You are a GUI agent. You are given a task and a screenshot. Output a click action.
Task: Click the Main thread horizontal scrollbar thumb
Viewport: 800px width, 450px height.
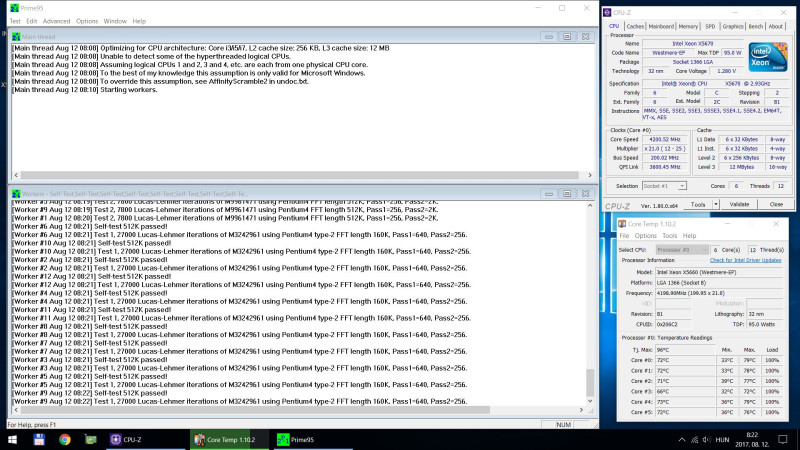(x=299, y=175)
